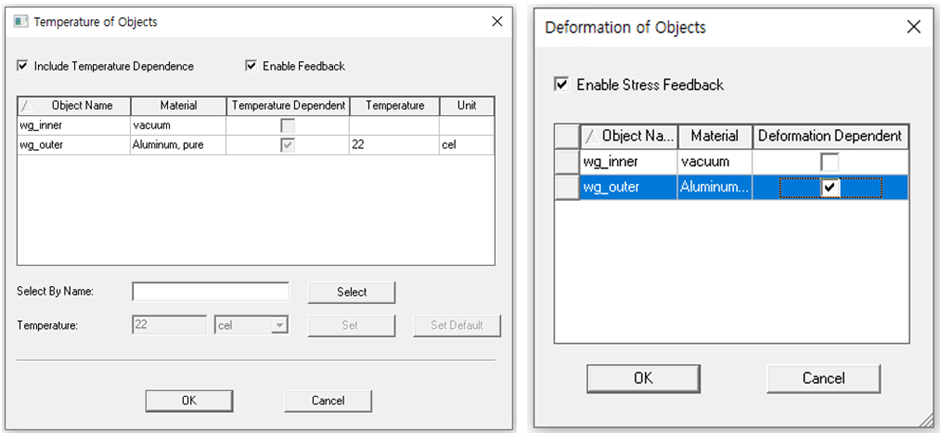
Task: Toggle Enable Feedback checkbox
Action: [251, 66]
